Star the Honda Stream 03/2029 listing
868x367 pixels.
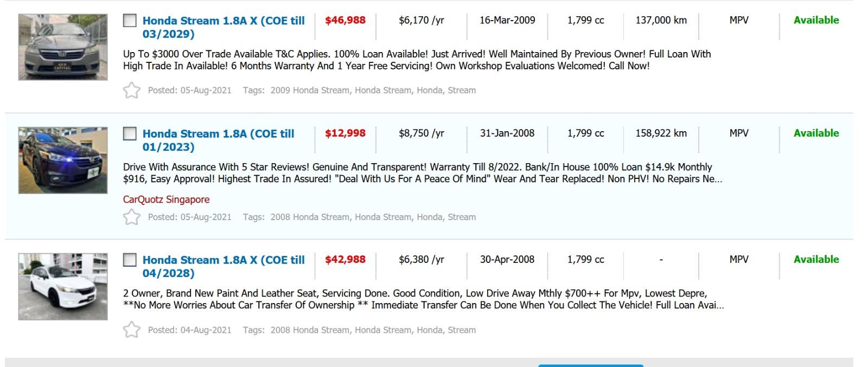pyautogui.click(x=131, y=90)
